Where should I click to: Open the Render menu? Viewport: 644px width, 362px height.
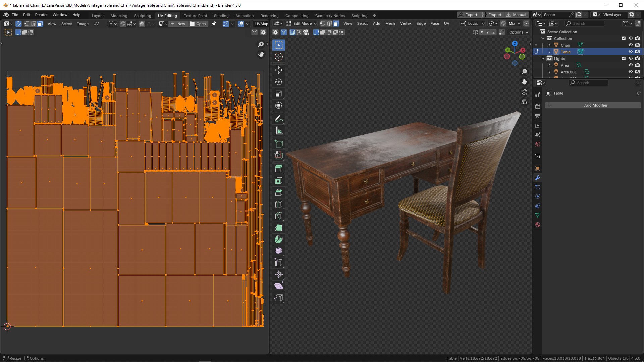41,15
